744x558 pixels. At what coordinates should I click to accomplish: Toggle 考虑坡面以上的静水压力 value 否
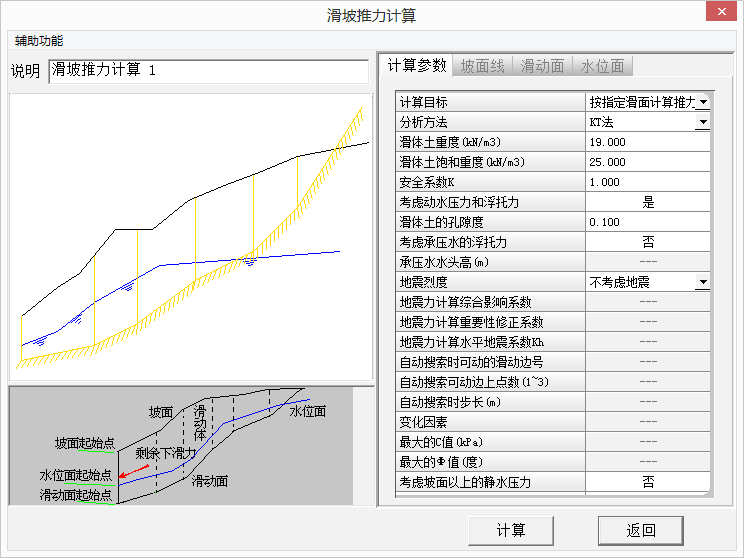point(647,482)
